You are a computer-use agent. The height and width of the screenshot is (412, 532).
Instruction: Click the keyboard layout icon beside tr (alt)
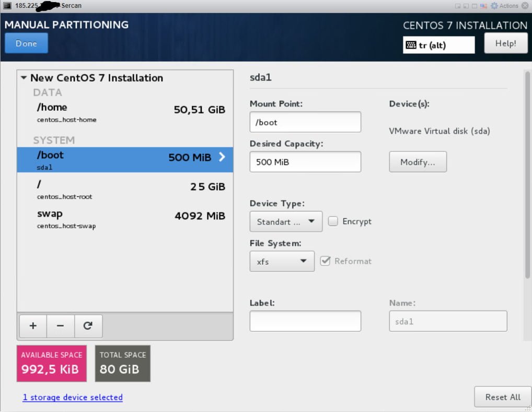(x=411, y=45)
